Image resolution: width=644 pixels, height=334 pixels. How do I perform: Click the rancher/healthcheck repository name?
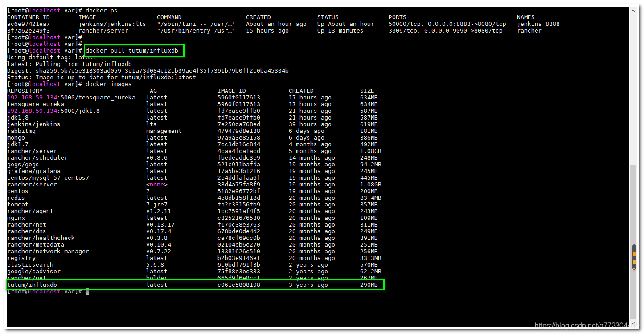[x=41, y=238]
